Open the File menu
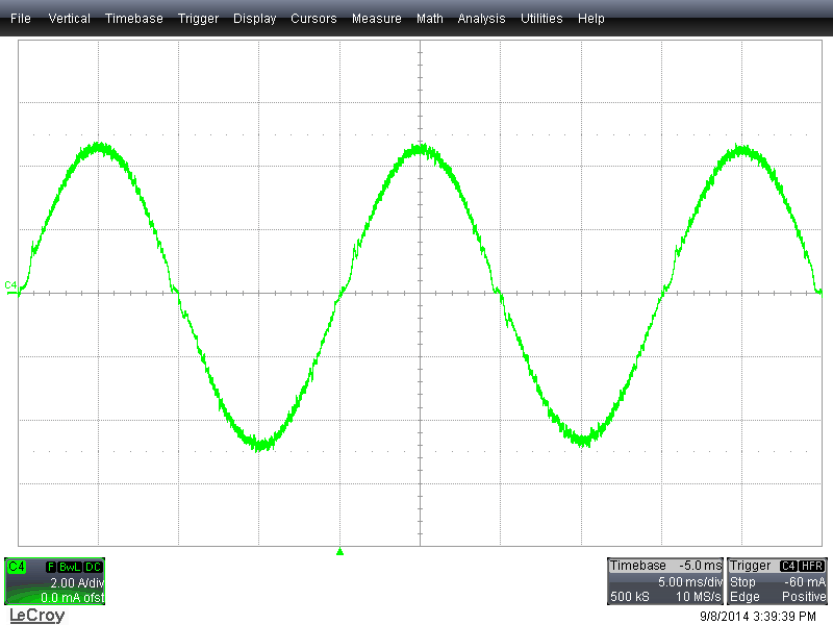 point(20,18)
